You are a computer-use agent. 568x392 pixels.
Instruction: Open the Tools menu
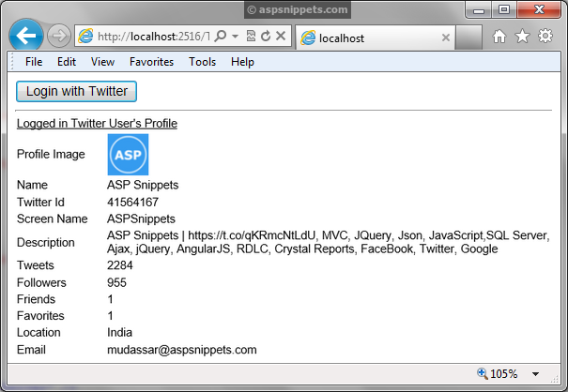tap(202, 62)
